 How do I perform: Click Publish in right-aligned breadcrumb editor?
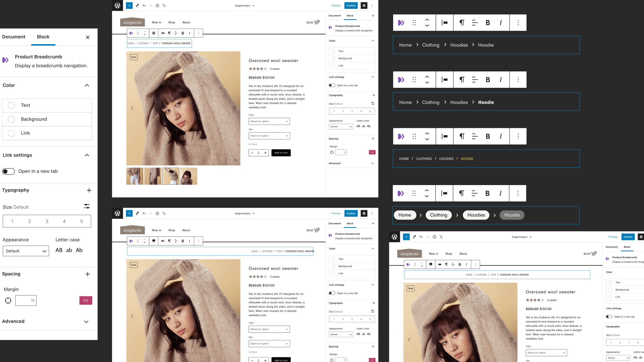pyautogui.click(x=351, y=213)
